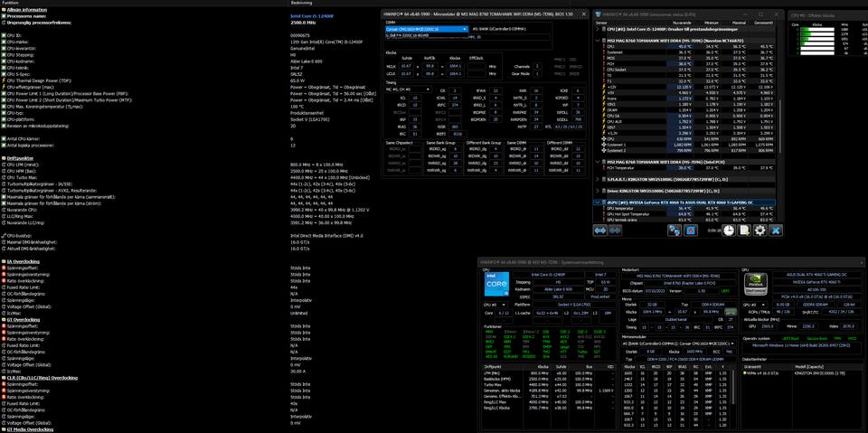Click the 'Turbo Max' row in Driftpunkt table
Viewport: 868px width, 433px height.
click(549, 384)
